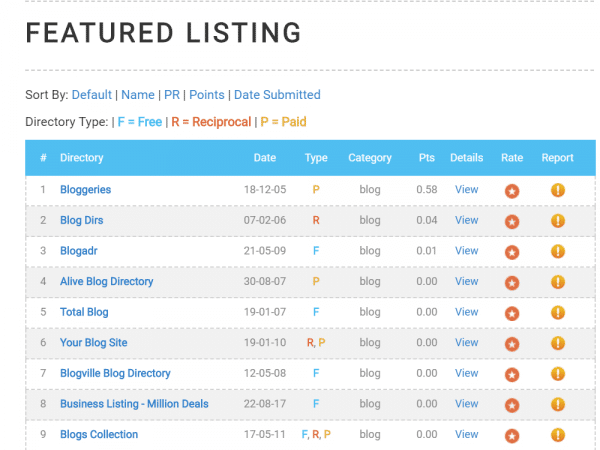600x450 pixels.
Task: Open the Blogs Collection directory
Action: [x=99, y=435]
